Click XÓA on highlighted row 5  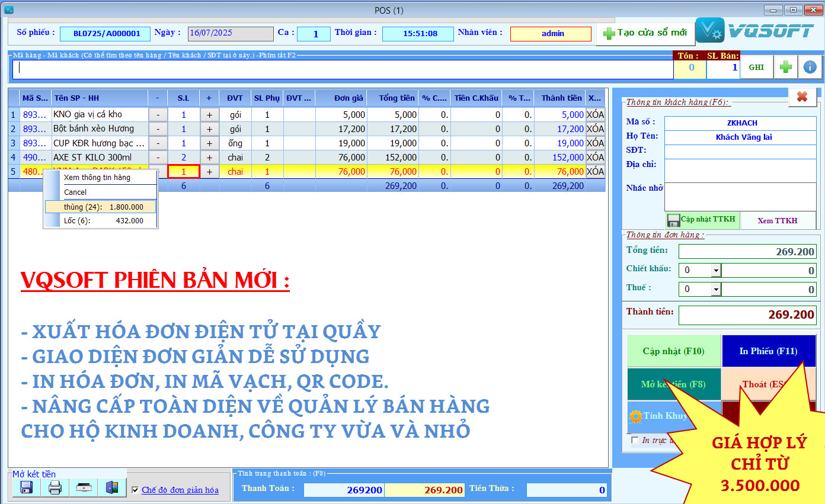596,171
